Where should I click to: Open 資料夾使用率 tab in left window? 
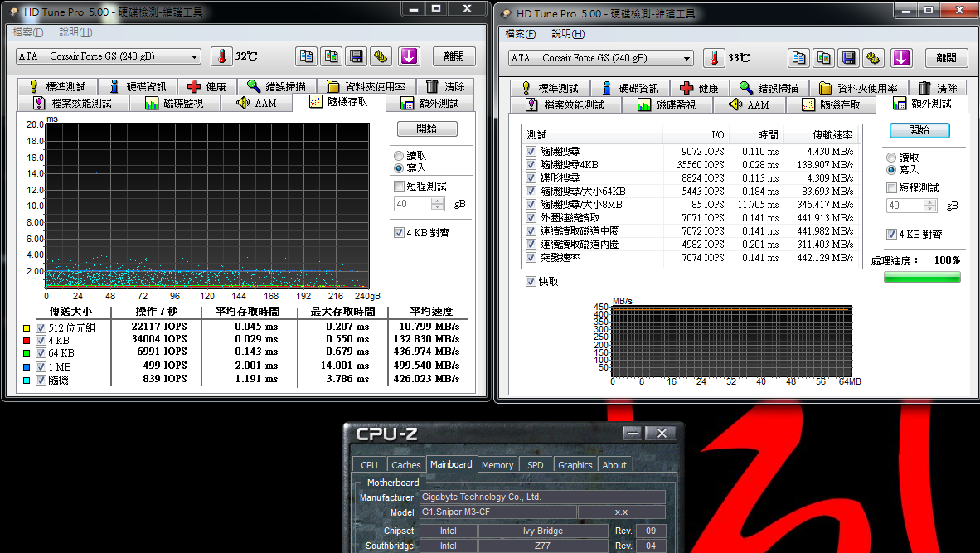click(366, 86)
